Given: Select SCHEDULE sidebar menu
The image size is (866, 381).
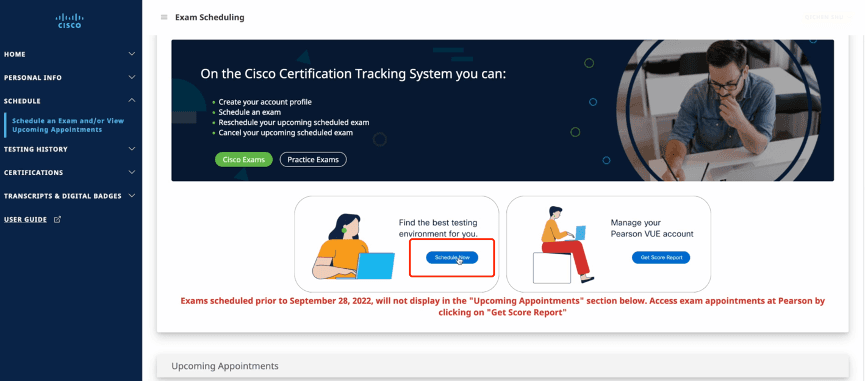Looking at the screenshot, I should (22, 101).
